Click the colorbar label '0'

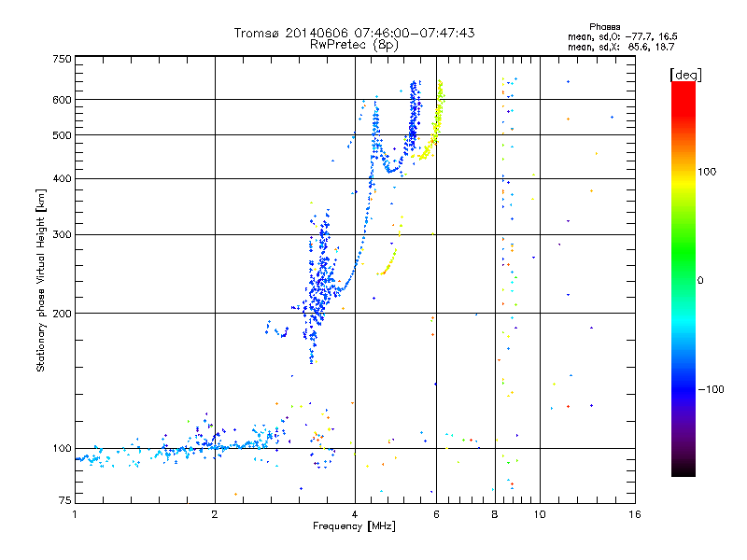coord(700,281)
